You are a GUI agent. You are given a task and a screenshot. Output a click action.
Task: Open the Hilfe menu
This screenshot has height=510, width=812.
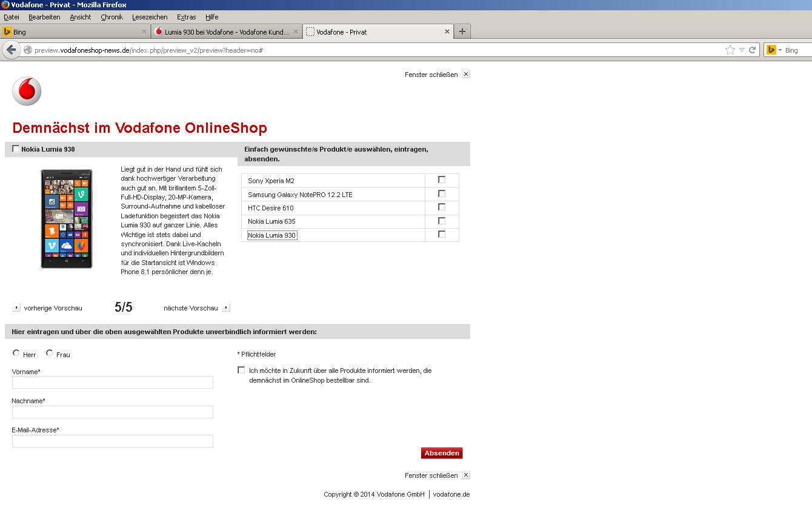212,17
